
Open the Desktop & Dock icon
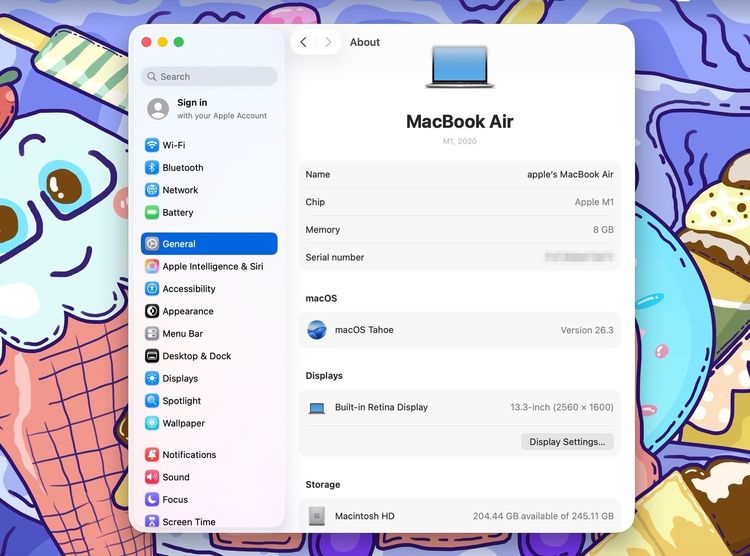[x=152, y=356]
